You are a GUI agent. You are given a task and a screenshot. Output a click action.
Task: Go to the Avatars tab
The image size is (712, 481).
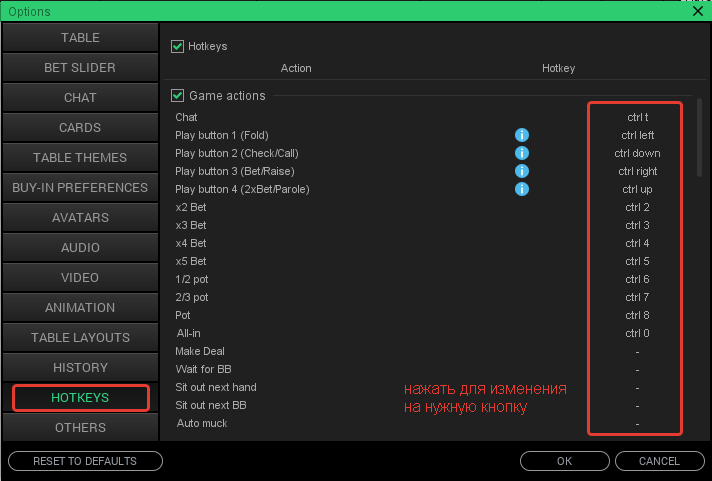[x=80, y=218]
